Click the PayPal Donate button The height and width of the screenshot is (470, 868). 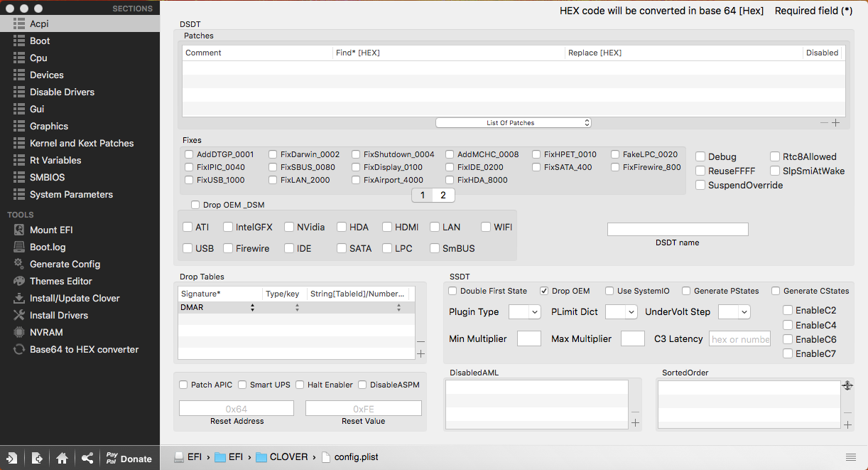click(129, 459)
